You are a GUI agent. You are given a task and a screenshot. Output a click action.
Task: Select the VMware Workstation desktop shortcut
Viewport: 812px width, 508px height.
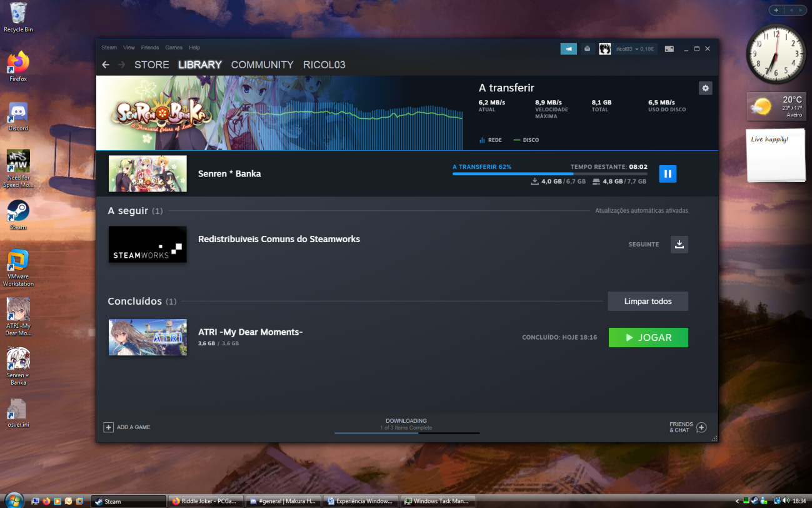point(18,268)
